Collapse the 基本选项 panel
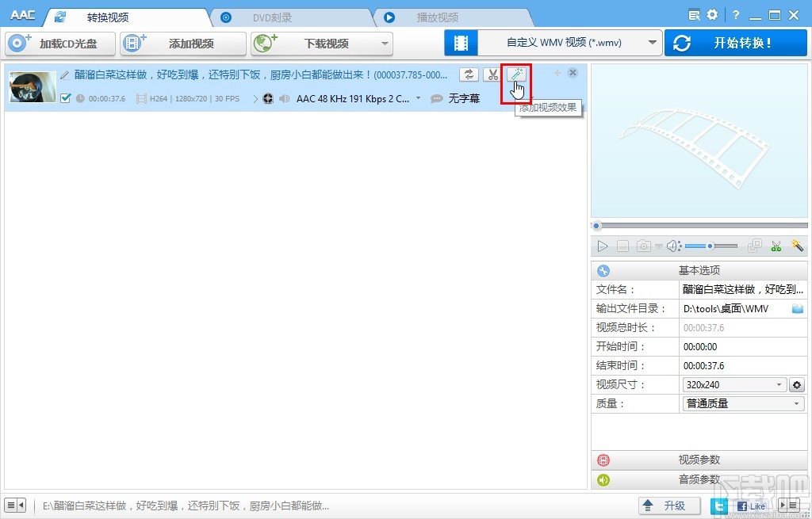 (699, 270)
